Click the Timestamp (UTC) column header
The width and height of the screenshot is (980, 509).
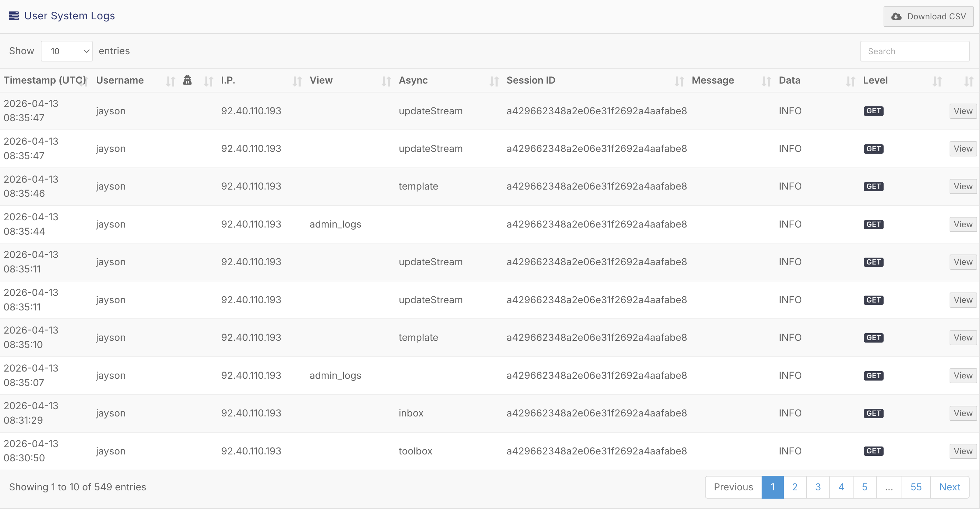pos(45,80)
